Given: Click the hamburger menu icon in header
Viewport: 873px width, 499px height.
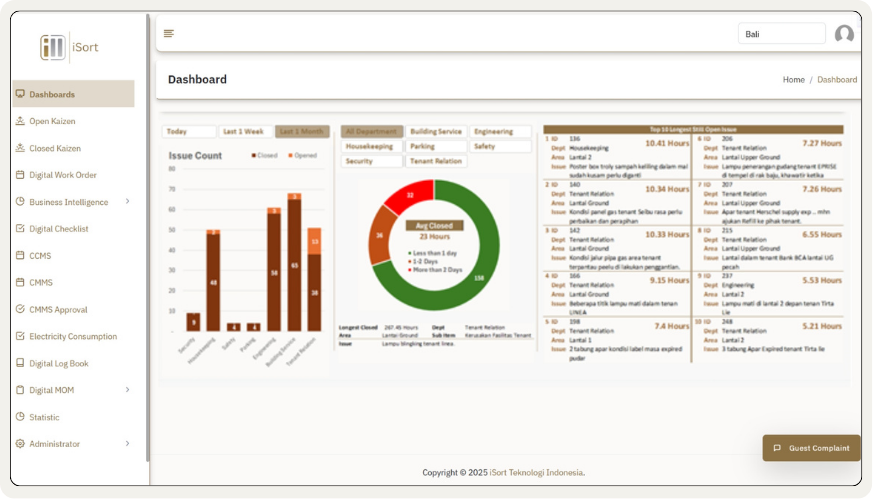Looking at the screenshot, I should click(x=169, y=34).
